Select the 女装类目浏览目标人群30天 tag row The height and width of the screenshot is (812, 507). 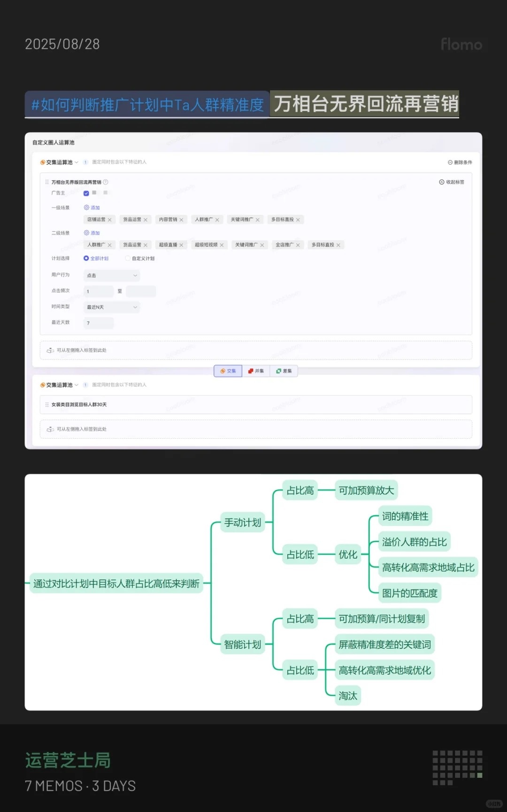coord(256,404)
